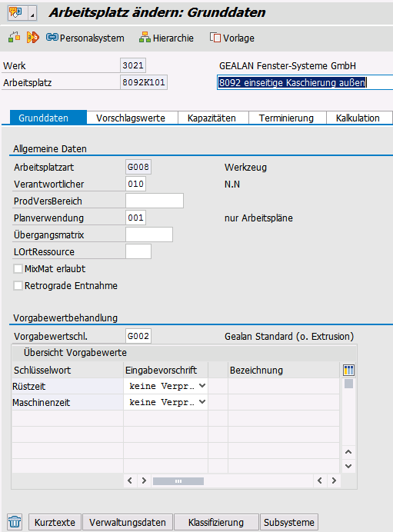
Task: Click the far-right scroll-left arrow
Action: tap(319, 480)
